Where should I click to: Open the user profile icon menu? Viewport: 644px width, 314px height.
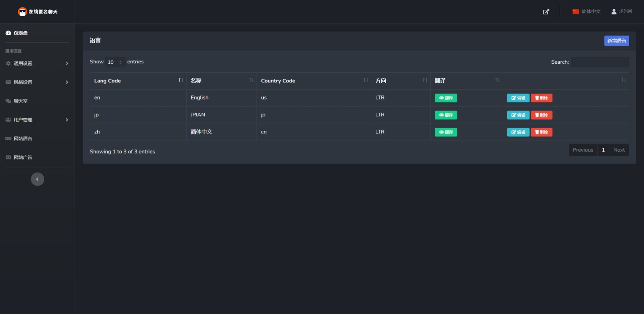(614, 12)
